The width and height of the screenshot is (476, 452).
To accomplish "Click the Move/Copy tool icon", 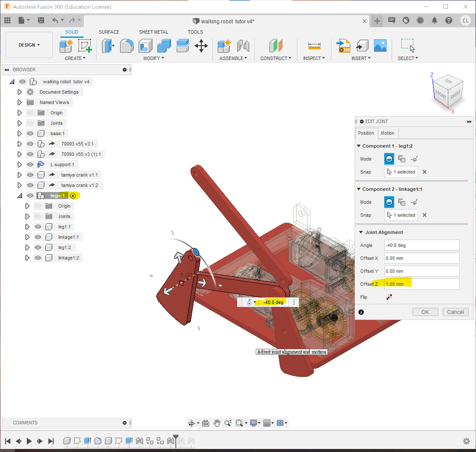I will click(x=201, y=46).
